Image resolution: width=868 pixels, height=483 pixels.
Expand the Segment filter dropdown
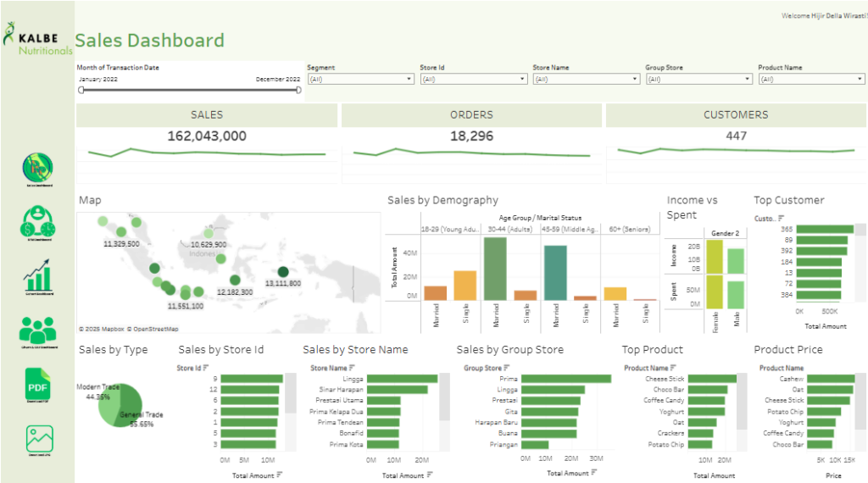pos(359,79)
